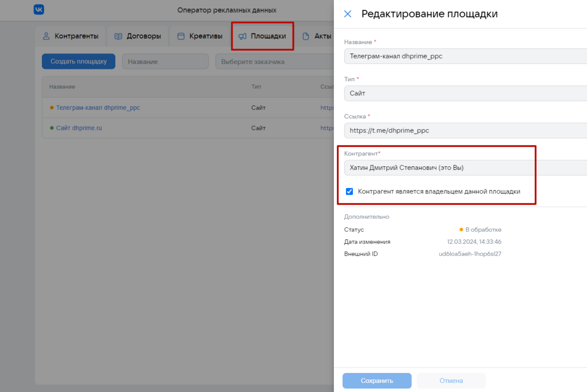The width and height of the screenshot is (587, 392).
Task: Open the Контрагент dropdown with Хатин Дмитрий Степанович
Action: click(x=465, y=168)
